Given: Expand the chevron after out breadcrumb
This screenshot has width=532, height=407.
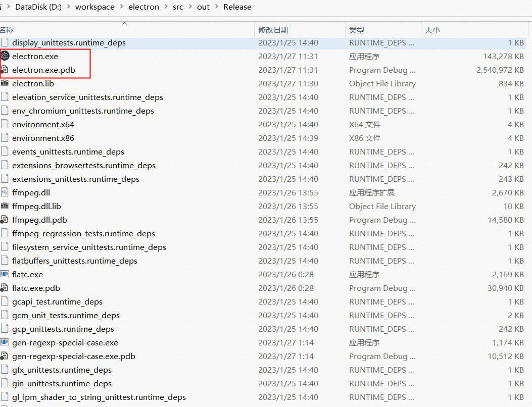Looking at the screenshot, I should [216, 7].
